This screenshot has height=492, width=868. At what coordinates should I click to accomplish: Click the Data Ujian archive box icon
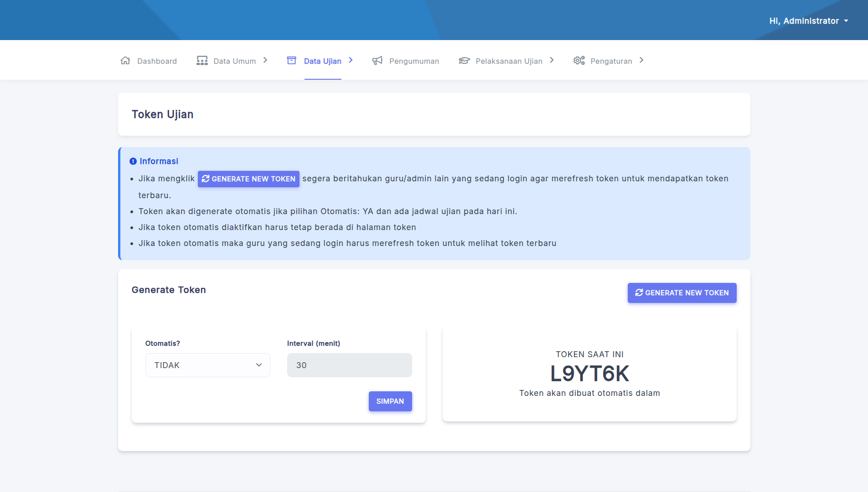(x=292, y=61)
